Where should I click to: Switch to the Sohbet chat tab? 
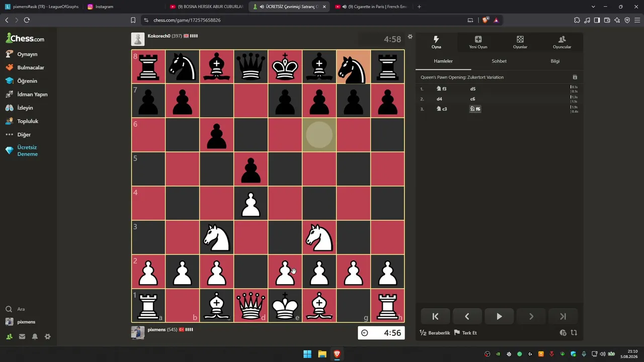[499, 61]
